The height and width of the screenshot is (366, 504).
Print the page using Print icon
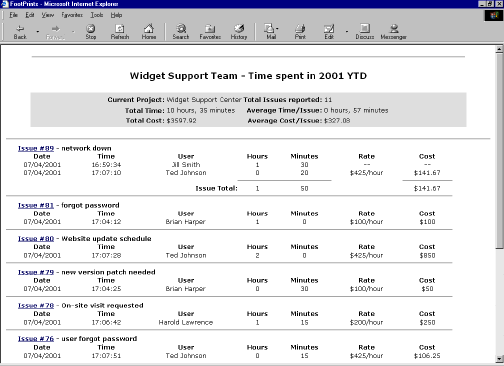click(300, 32)
